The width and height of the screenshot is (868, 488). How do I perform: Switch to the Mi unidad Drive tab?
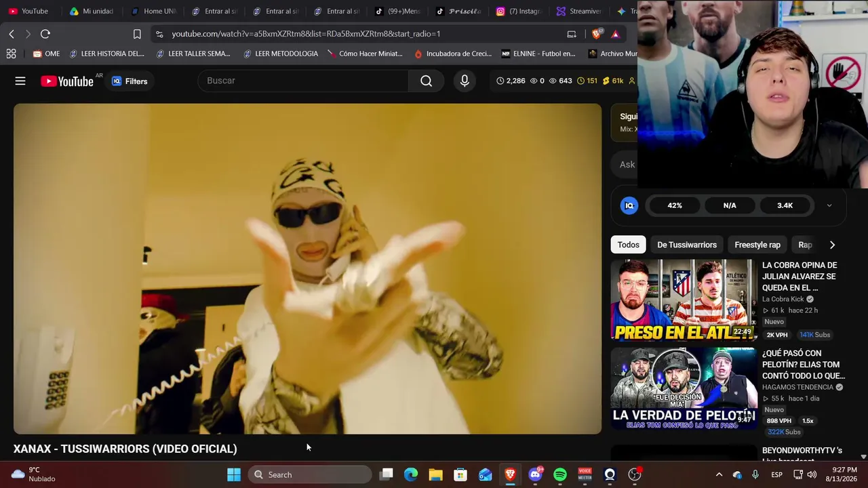(91, 11)
